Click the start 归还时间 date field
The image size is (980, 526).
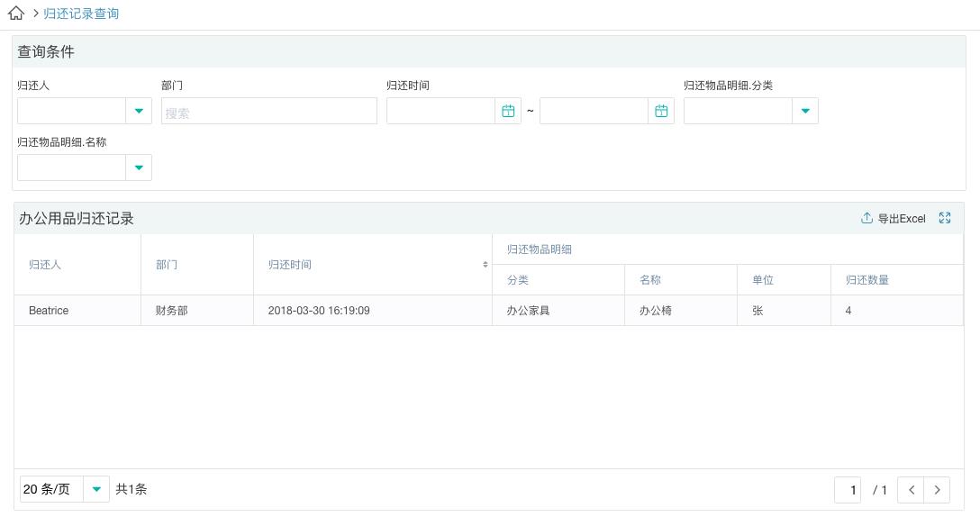440,111
